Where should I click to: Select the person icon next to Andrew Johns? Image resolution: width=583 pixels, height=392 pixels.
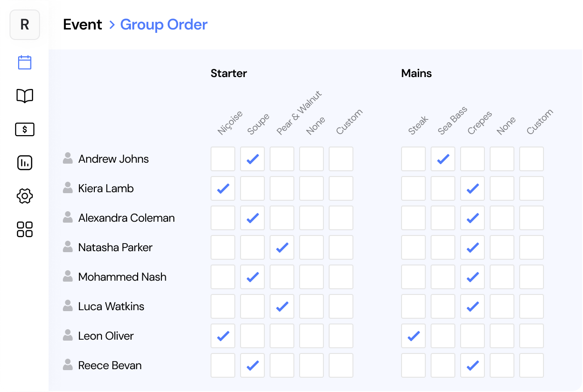67,159
